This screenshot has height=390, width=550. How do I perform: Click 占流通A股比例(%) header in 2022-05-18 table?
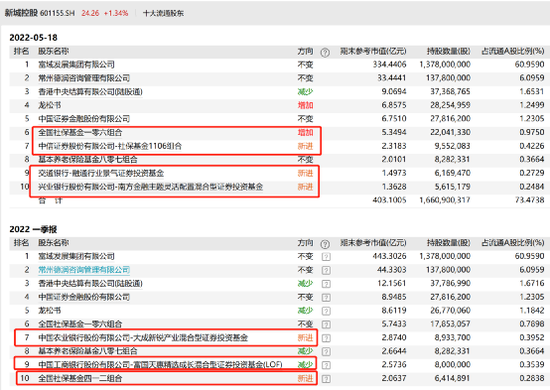click(x=513, y=51)
